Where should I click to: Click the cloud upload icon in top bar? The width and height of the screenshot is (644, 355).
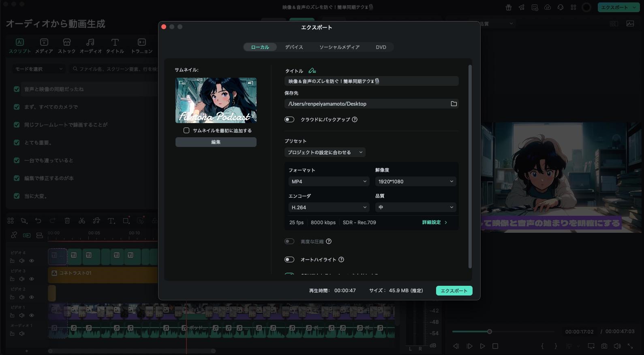click(548, 7)
